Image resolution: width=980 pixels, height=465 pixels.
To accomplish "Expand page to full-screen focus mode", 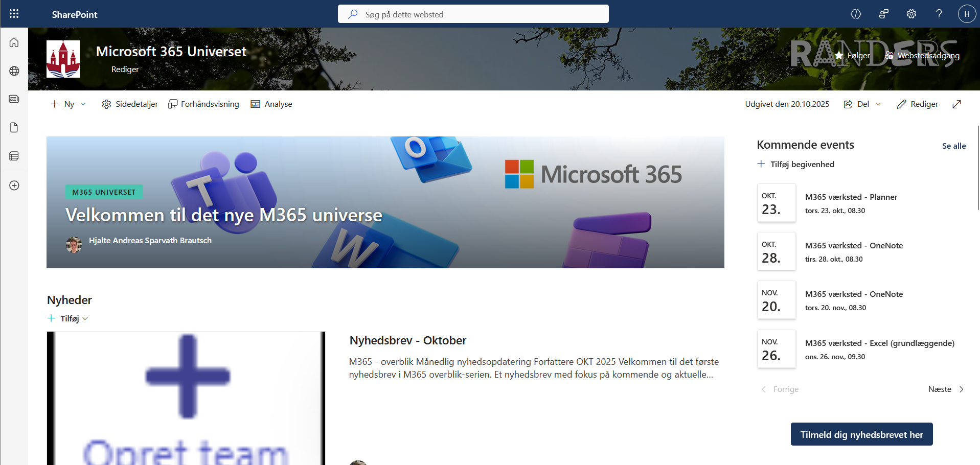I will [x=956, y=104].
